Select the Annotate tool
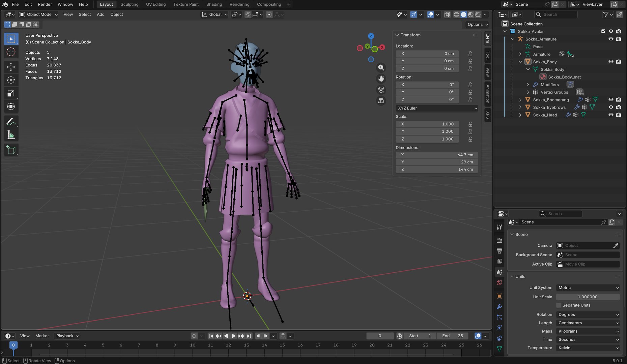 tap(11, 122)
